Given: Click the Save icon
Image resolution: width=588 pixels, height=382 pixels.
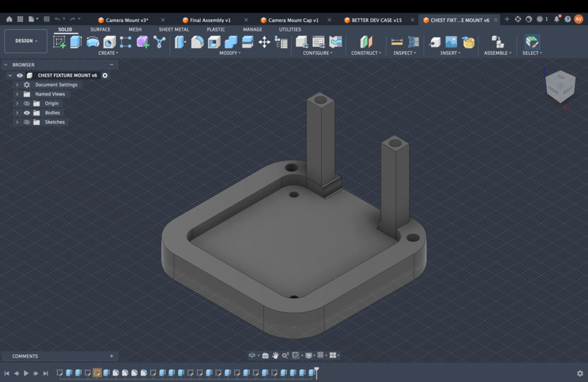Looking at the screenshot, I should tap(47, 19).
